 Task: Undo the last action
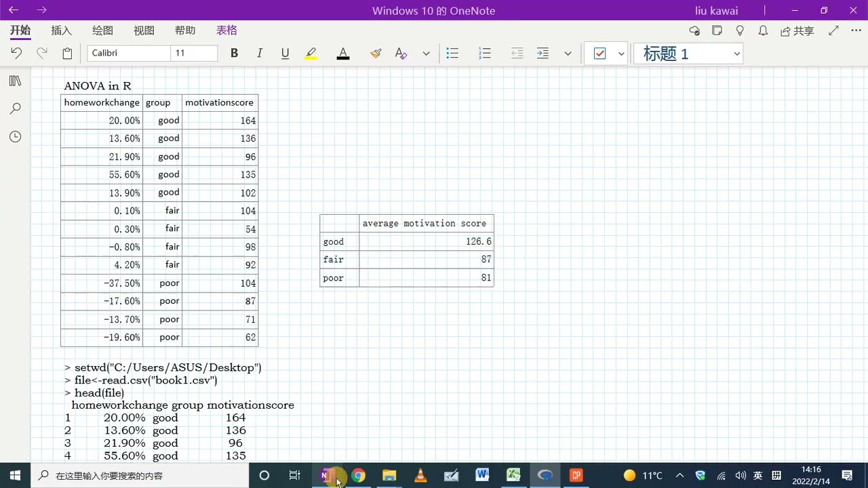pos(16,53)
